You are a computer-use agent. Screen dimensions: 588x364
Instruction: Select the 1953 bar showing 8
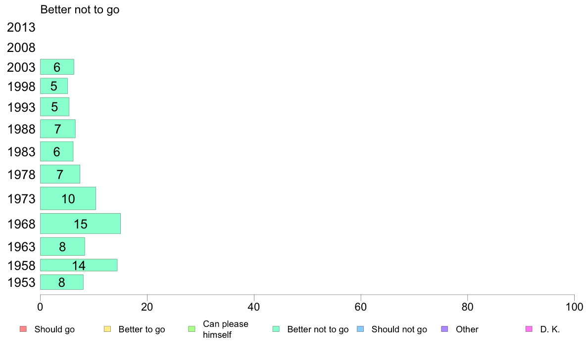(62, 282)
